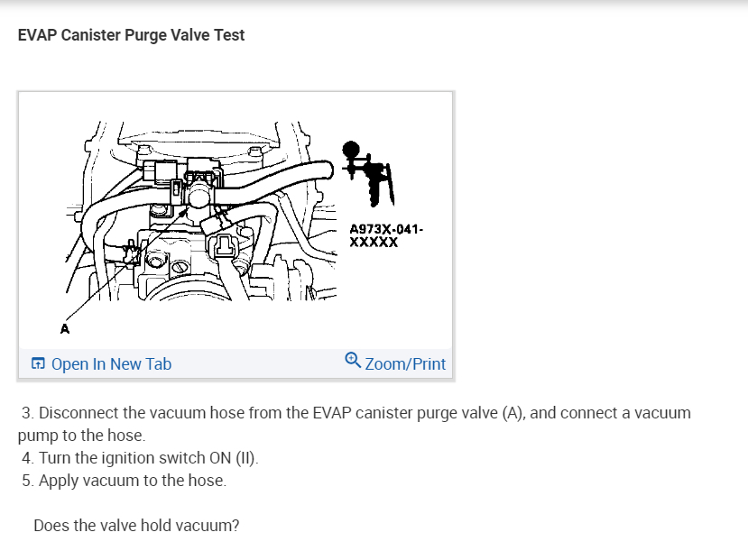Click step 4 Turn the ignition switch ON
Viewport: 748px width, 560px height.
pos(140,458)
